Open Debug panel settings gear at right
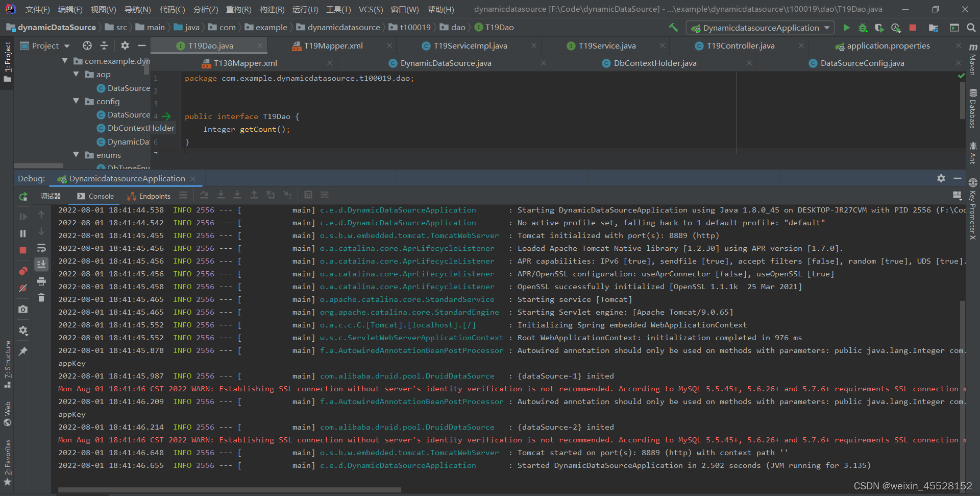The height and width of the screenshot is (496, 980). (941, 178)
